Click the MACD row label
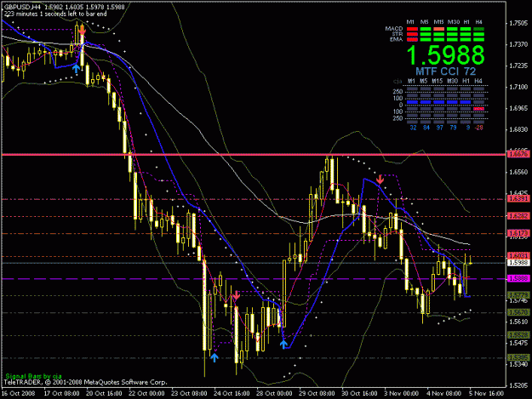The height and width of the screenshot is (399, 532). coord(394,29)
